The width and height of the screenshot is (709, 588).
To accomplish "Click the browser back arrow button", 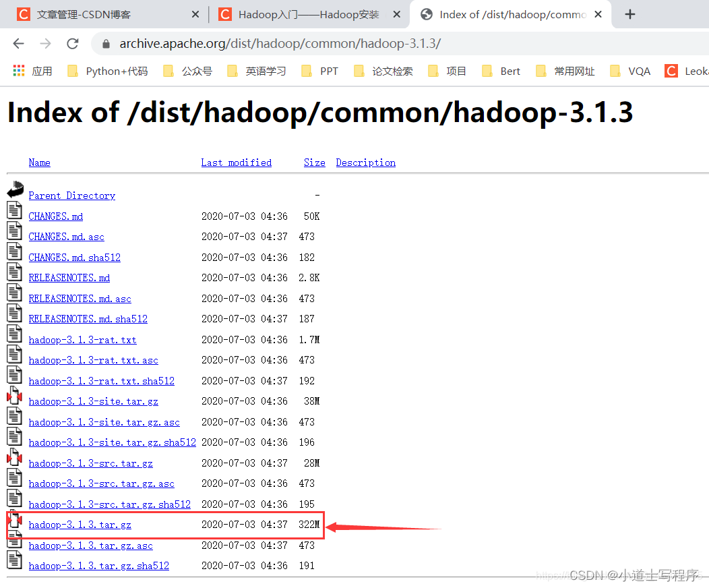I will click(18, 44).
